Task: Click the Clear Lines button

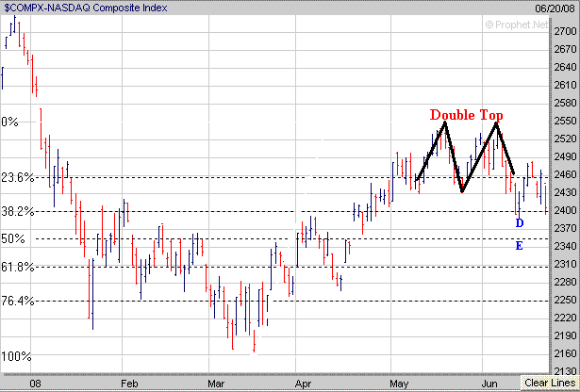Action: [x=550, y=384]
